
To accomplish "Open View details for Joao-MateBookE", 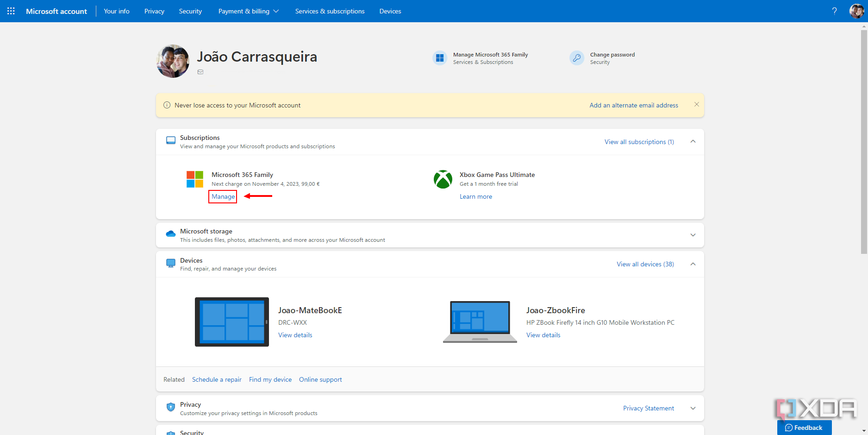I will tap(295, 335).
